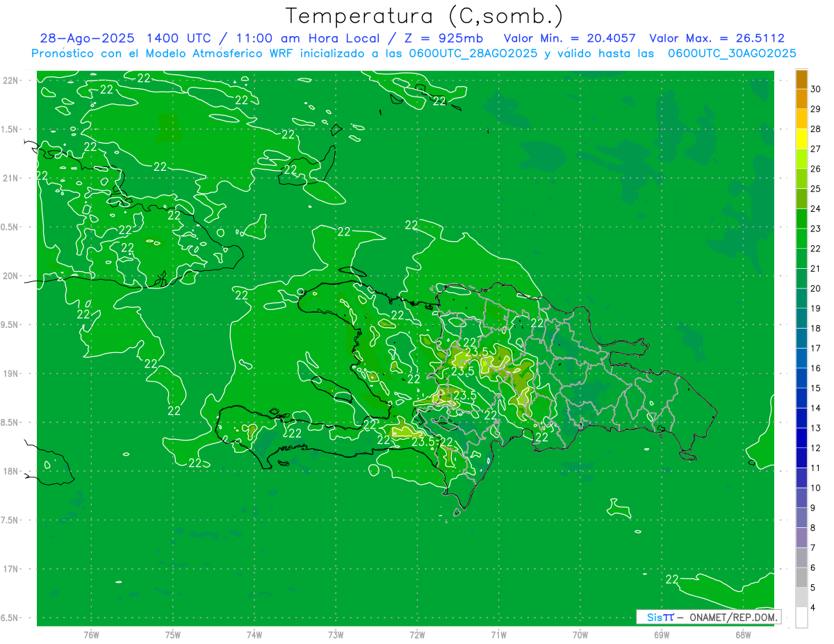Click the "70W" longitude label
This screenshot has width=834, height=644.
pyautogui.click(x=580, y=635)
